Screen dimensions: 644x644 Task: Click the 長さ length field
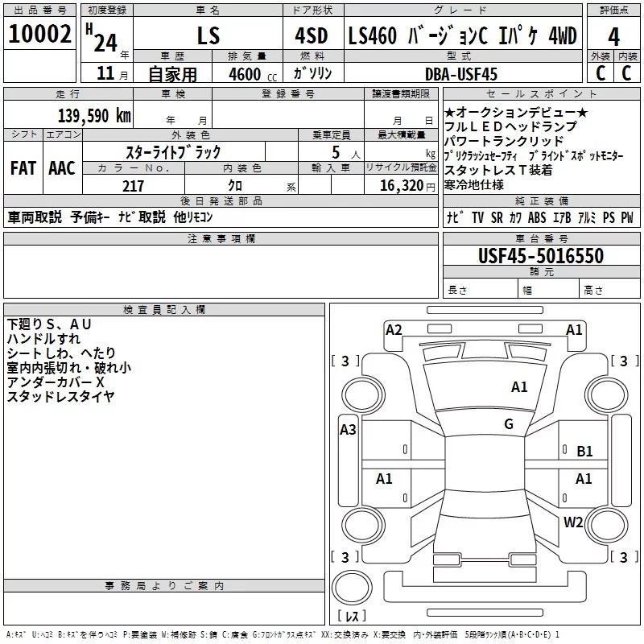pyautogui.click(x=481, y=288)
